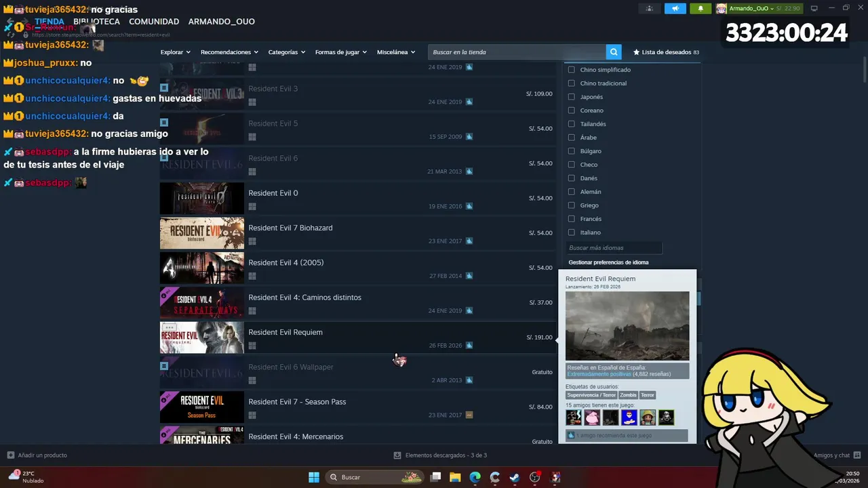
Task: Click Añadir un producto
Action: click(x=42, y=455)
